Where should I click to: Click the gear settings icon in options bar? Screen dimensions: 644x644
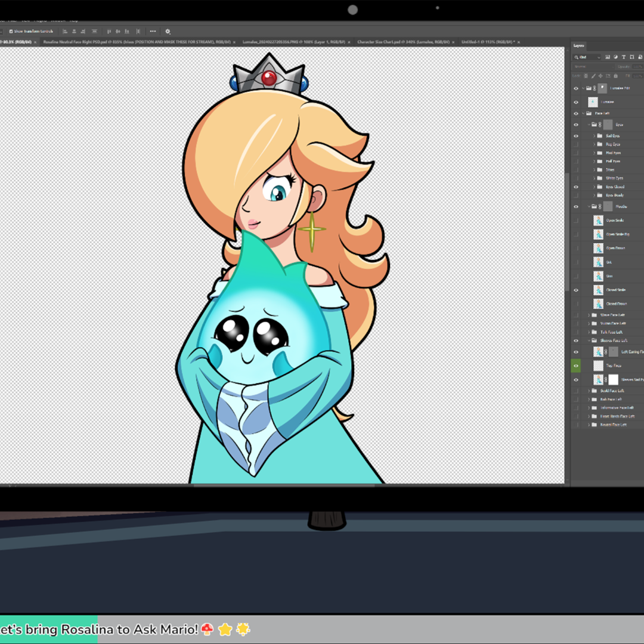168,32
